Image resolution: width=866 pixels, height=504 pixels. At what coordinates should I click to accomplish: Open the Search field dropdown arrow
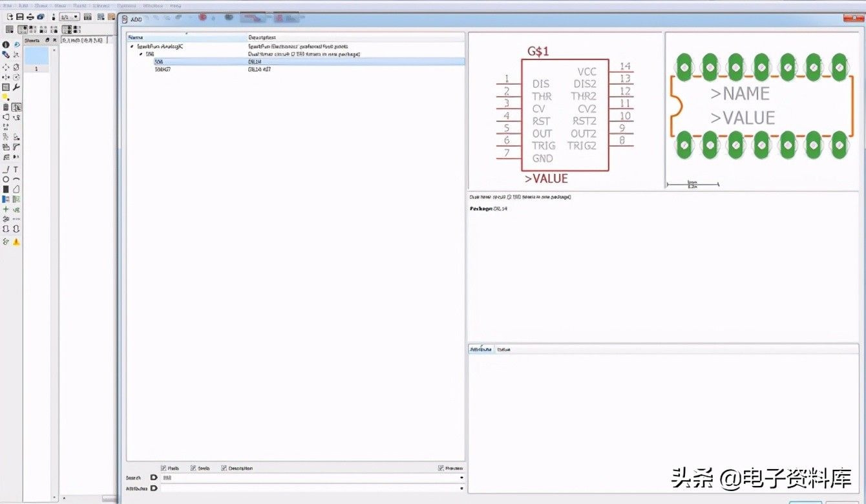click(461, 478)
